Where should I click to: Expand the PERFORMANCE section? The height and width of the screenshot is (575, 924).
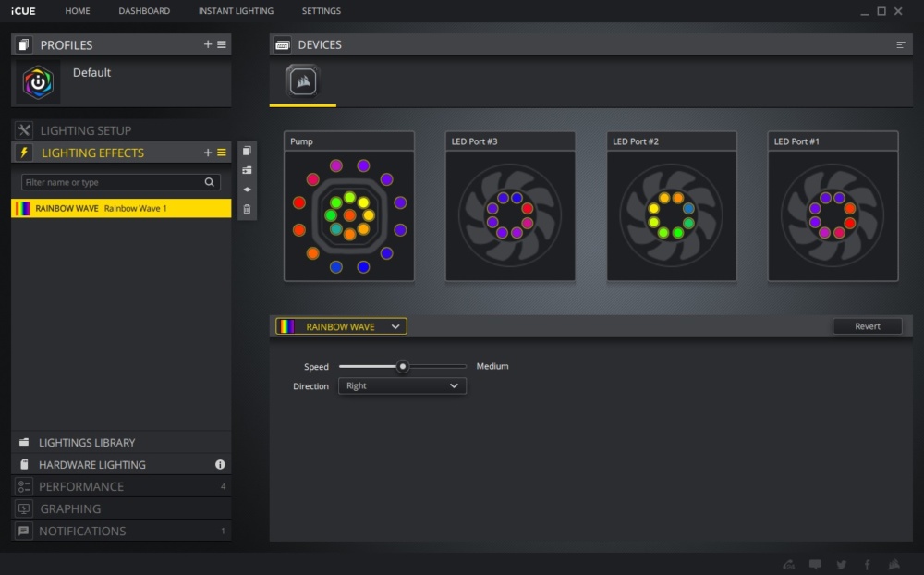tap(121, 486)
